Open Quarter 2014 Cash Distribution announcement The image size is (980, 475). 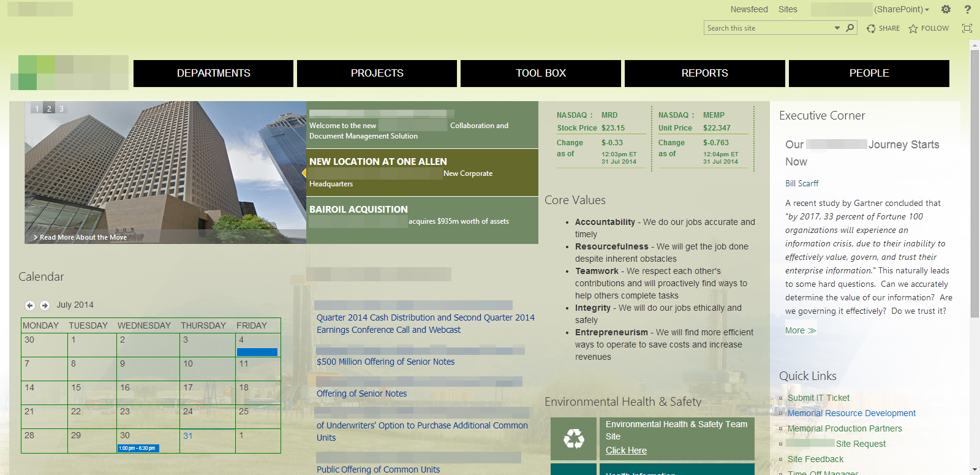(x=426, y=324)
